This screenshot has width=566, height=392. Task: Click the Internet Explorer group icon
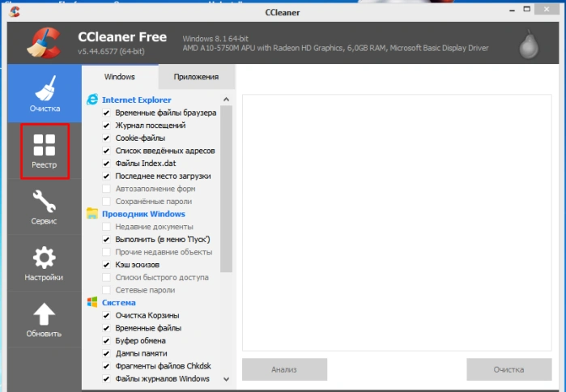coord(92,100)
